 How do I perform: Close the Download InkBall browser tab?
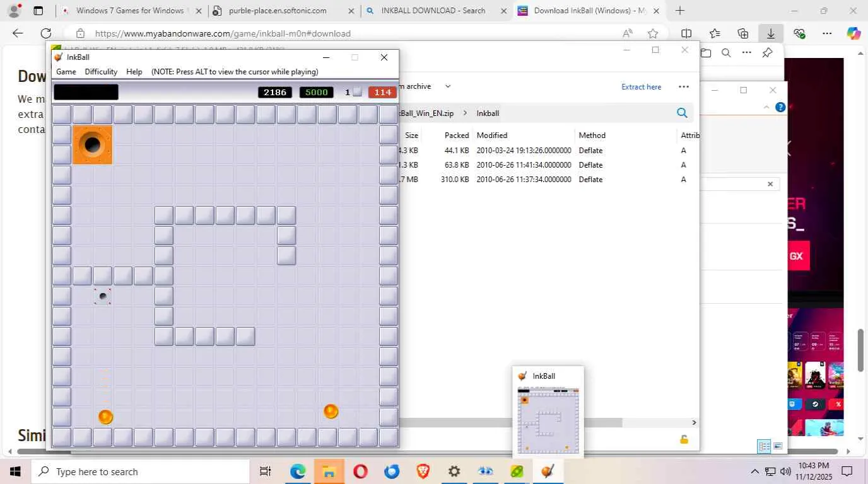656,11
